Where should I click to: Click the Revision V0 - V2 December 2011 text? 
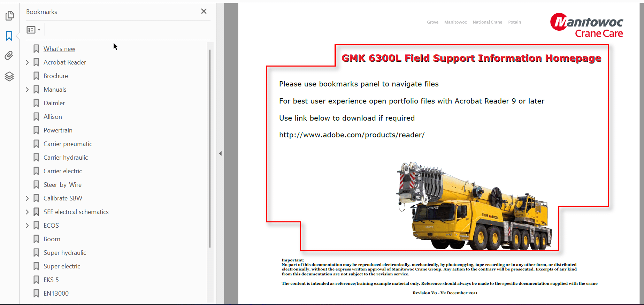point(445,293)
